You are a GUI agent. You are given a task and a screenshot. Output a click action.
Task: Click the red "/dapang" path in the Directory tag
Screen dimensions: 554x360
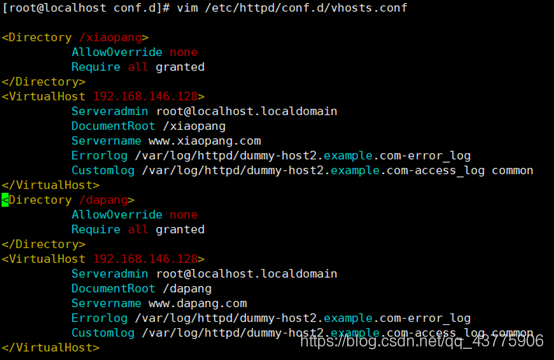pyautogui.click(x=104, y=200)
